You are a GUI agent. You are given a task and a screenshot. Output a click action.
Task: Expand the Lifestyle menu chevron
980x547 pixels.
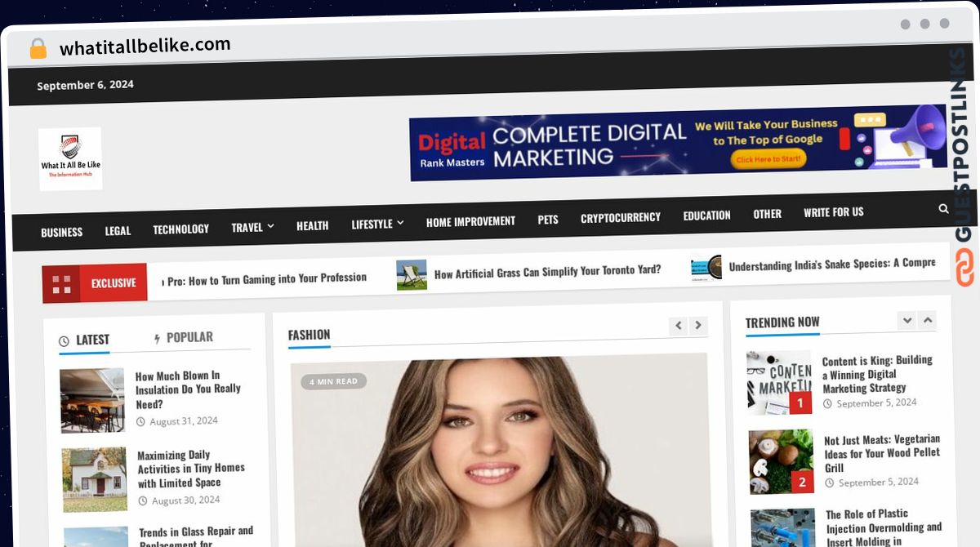pos(400,222)
